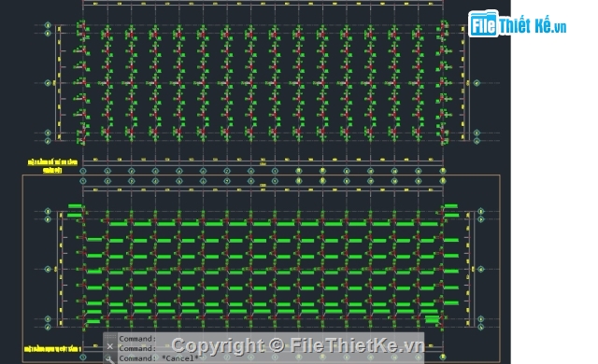
Task: Select green tag at lower plan's top-right corner
Action: (x=451, y=206)
